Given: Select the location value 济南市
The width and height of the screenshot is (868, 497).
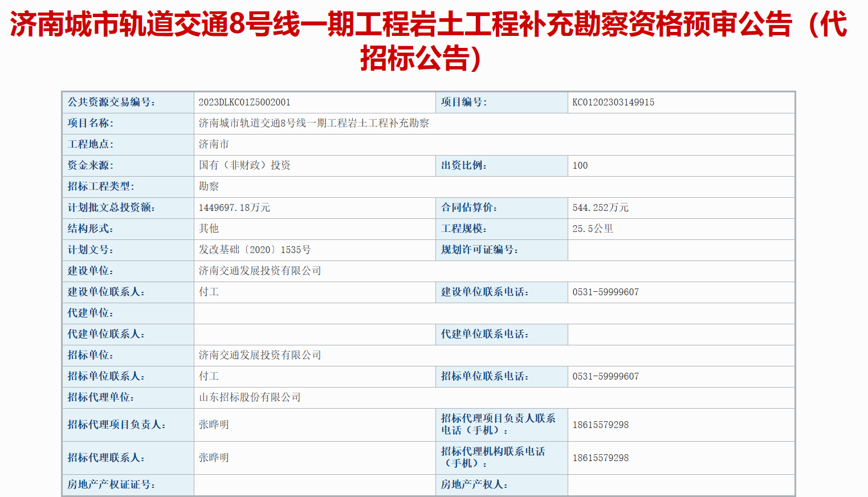Looking at the screenshot, I should click(214, 144).
